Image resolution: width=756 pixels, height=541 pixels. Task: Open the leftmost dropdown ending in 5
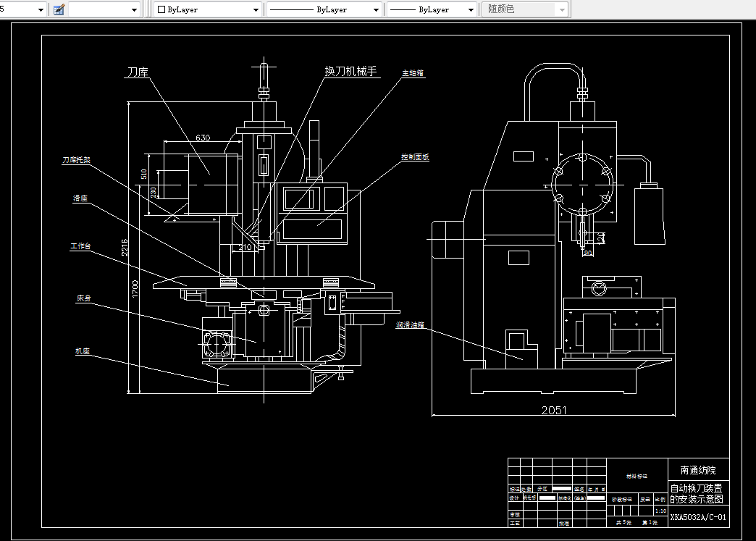click(22, 9)
